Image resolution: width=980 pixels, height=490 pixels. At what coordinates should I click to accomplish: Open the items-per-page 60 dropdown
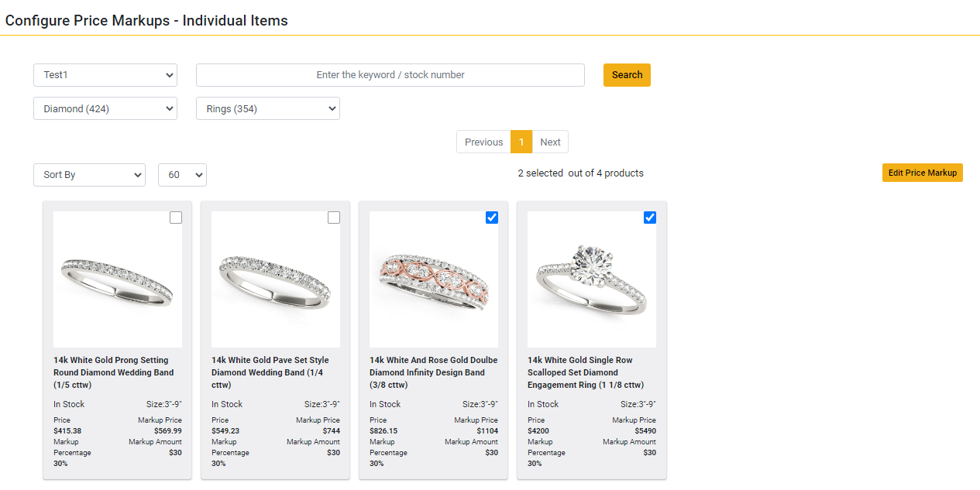point(182,174)
